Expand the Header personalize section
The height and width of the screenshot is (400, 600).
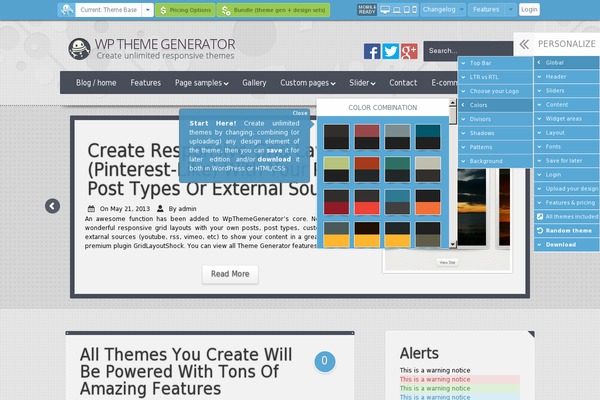tap(567, 77)
